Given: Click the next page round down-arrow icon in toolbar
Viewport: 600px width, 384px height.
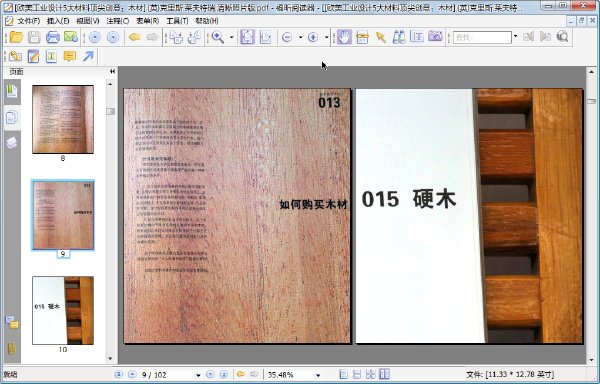Looking at the screenshot, I should click(113, 37).
